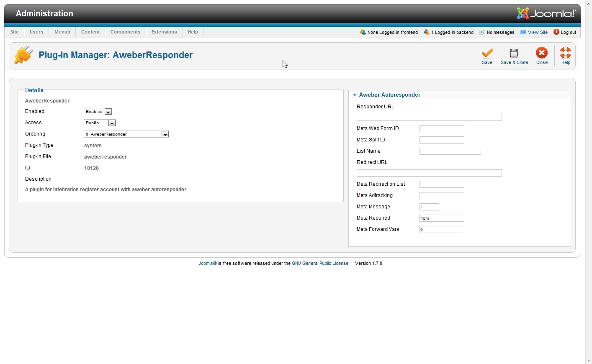592x364 pixels.
Task: Click the Logged-in frontend users icon
Action: [x=363, y=32]
